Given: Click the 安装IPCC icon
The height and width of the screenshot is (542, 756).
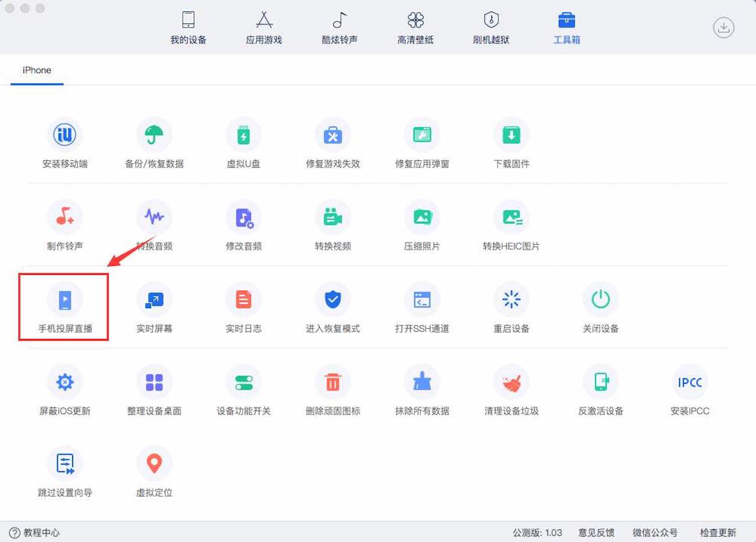Looking at the screenshot, I should pyautogui.click(x=690, y=382).
